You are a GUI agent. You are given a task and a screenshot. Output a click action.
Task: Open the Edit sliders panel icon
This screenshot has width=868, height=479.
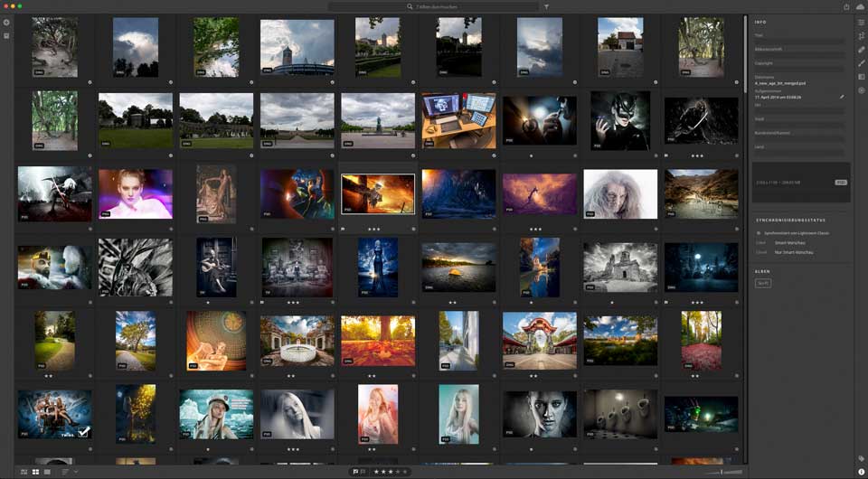click(x=861, y=23)
